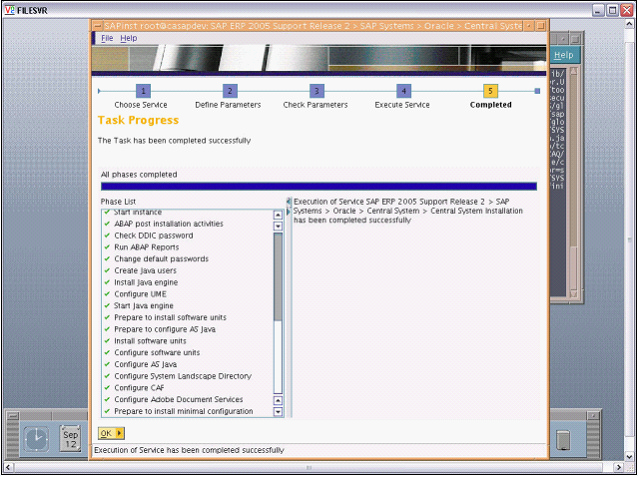Click the Help button in background window
Viewport: 639px width, 477px height.
(564, 55)
